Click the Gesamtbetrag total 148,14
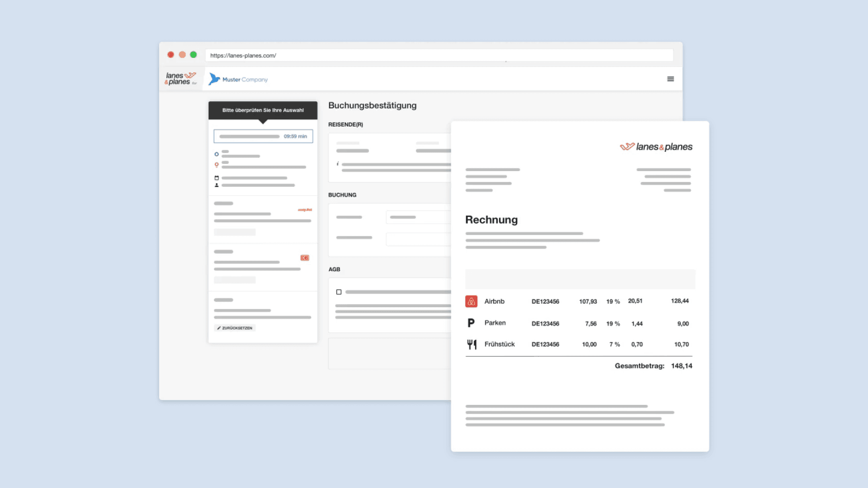Image resolution: width=868 pixels, height=488 pixels. point(681,366)
